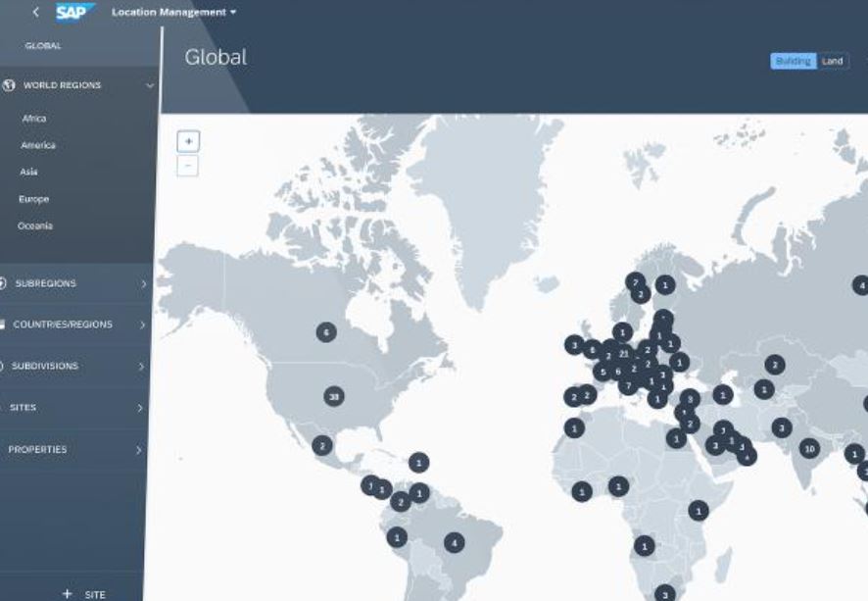Click the Canada cluster marker labeled 6
Image resolution: width=868 pixels, height=601 pixels.
pyautogui.click(x=326, y=332)
